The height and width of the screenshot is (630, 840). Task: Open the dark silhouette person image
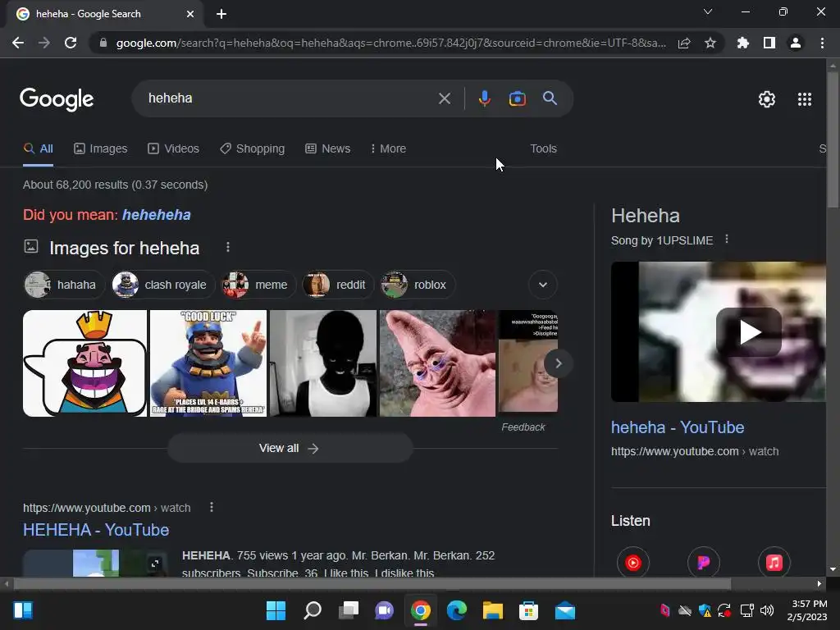tap(323, 363)
